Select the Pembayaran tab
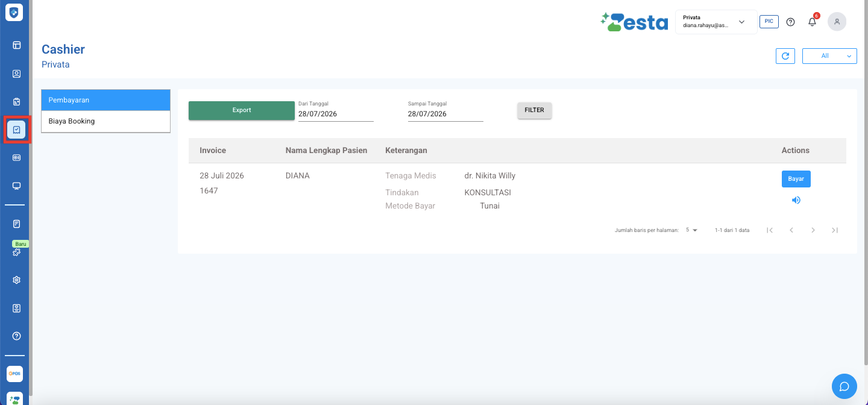Image resolution: width=868 pixels, height=405 pixels. [x=105, y=100]
